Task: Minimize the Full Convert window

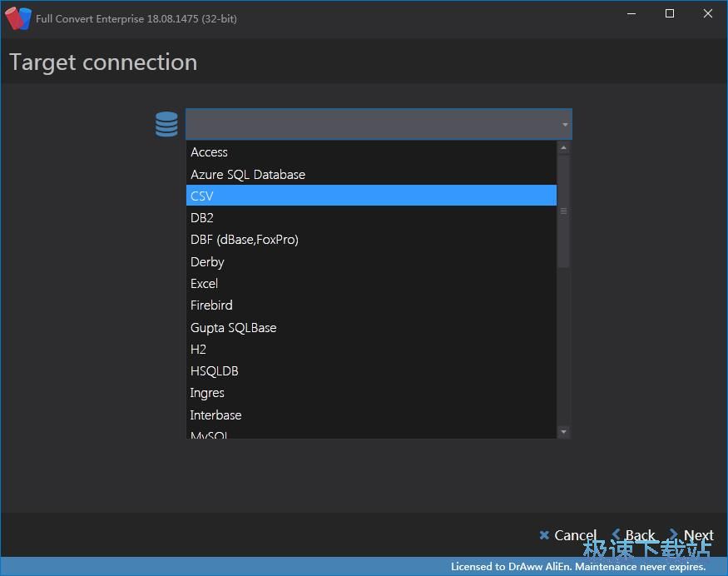Action: pyautogui.click(x=631, y=14)
